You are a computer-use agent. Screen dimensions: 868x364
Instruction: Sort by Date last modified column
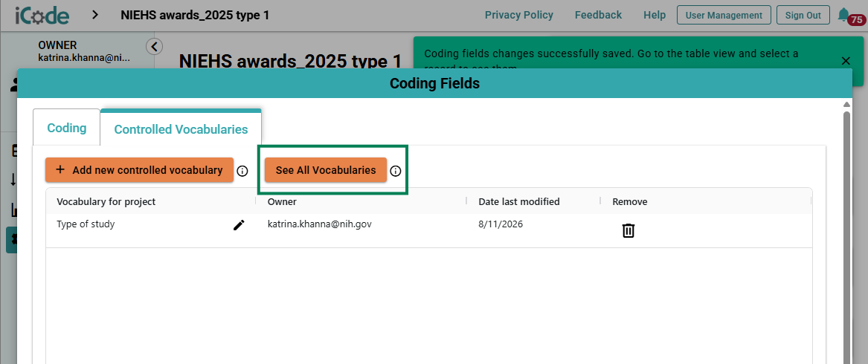pyautogui.click(x=518, y=201)
